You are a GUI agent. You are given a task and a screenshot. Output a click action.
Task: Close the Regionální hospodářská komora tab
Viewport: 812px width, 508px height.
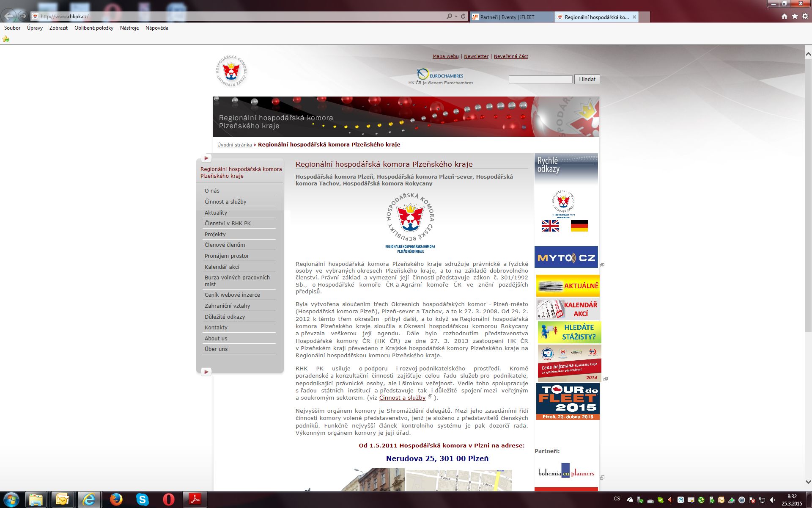tap(634, 17)
